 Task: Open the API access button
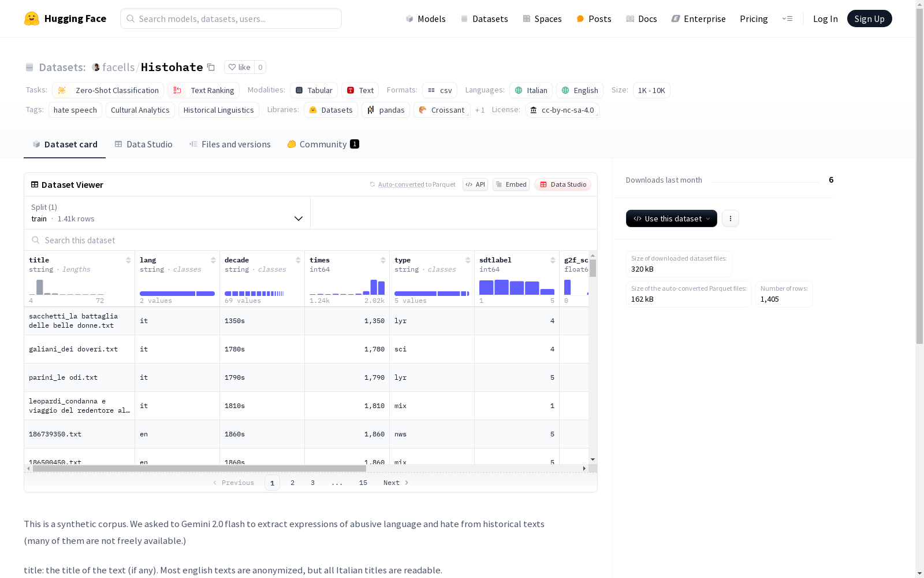(x=475, y=184)
